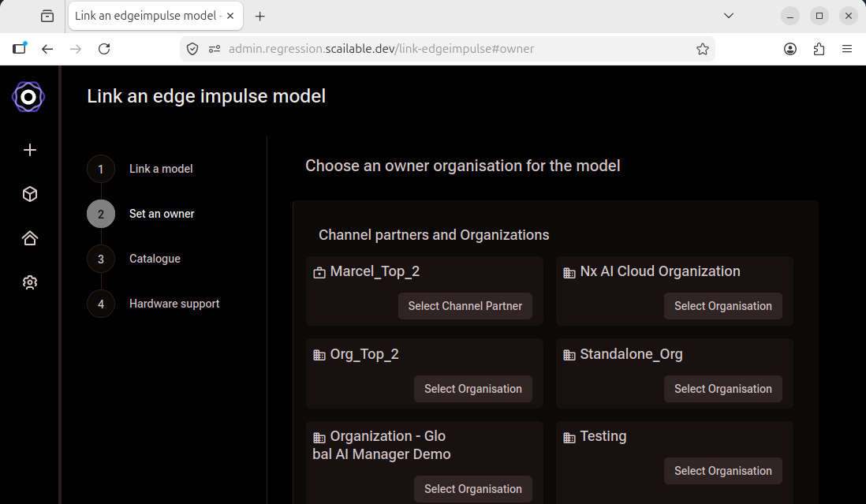Image resolution: width=866 pixels, height=504 pixels.
Task: Click the step number 1 circle
Action: [100, 169]
